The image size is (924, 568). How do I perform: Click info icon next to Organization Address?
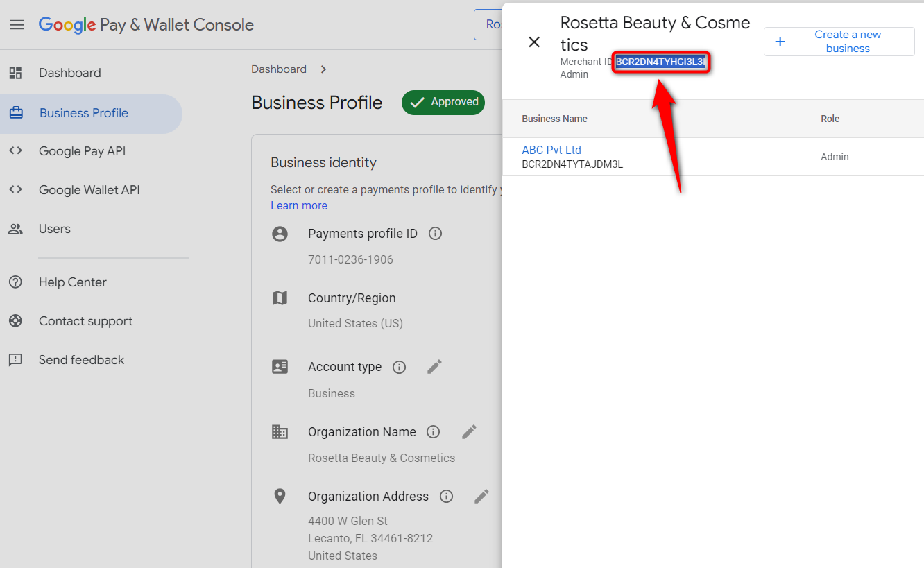tap(447, 497)
